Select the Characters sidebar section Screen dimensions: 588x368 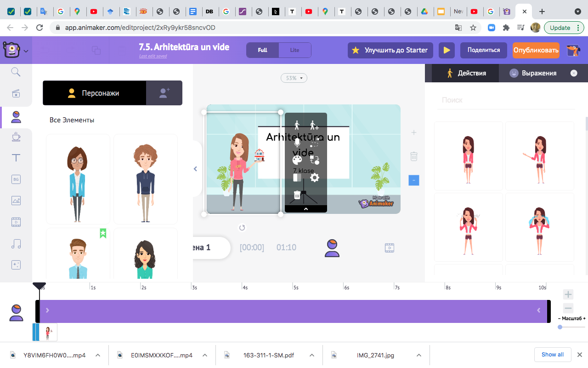click(x=16, y=117)
